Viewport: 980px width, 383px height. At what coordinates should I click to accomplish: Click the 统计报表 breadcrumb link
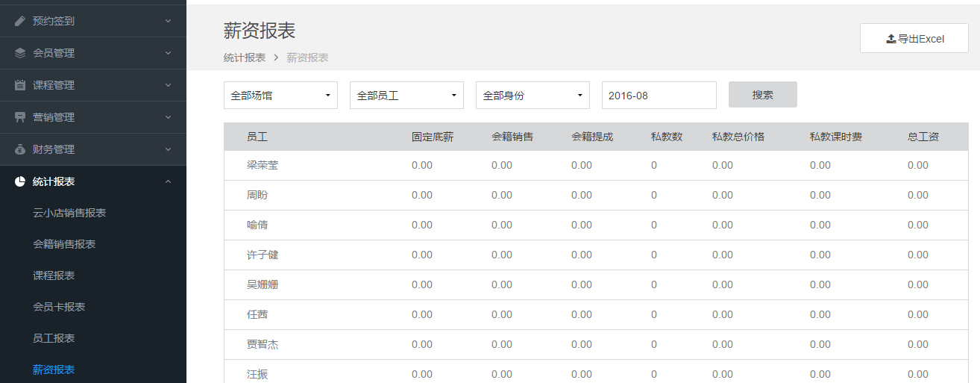[x=245, y=57]
